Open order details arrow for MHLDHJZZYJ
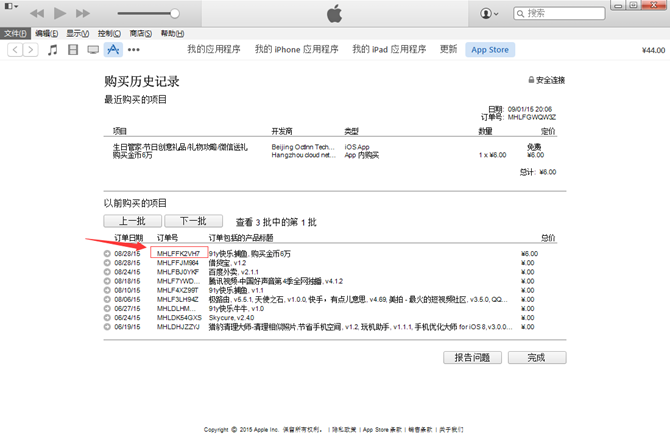Viewport: 670px width, 442px height. click(x=107, y=327)
